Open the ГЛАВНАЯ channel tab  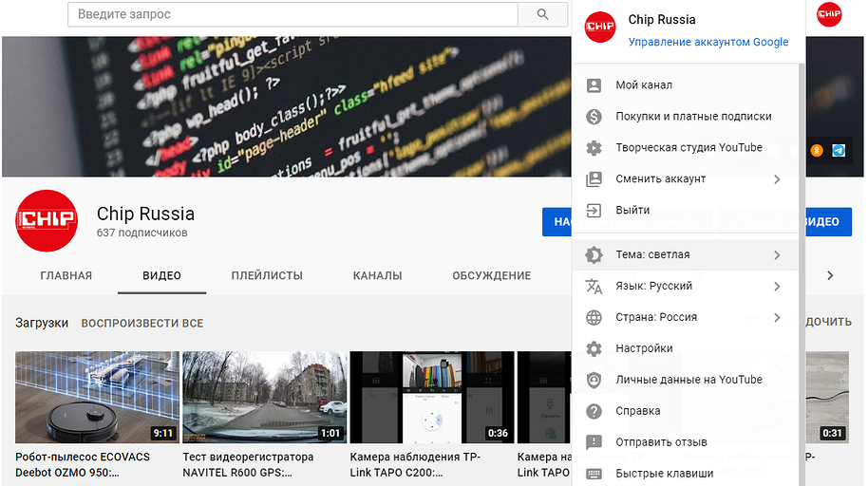66,276
